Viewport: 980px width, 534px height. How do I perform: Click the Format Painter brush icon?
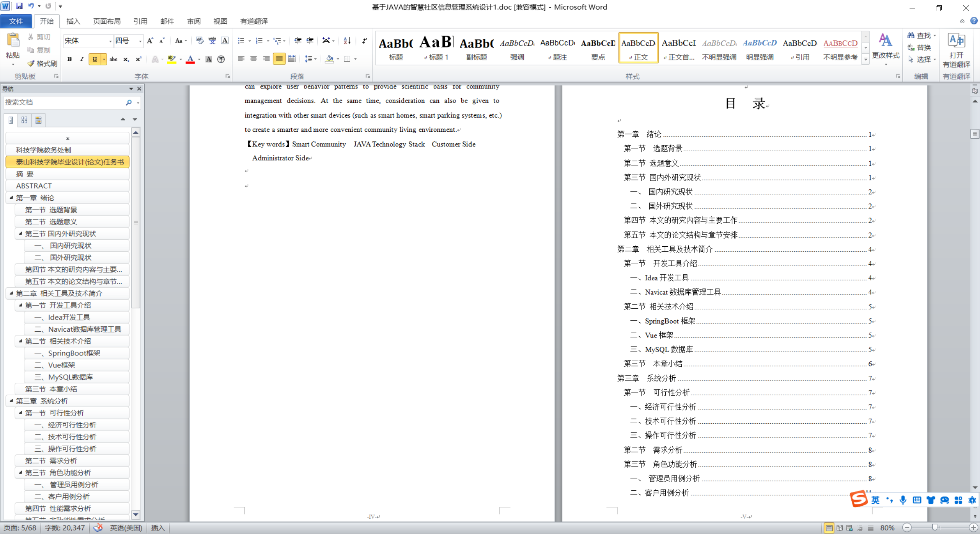pos(31,63)
